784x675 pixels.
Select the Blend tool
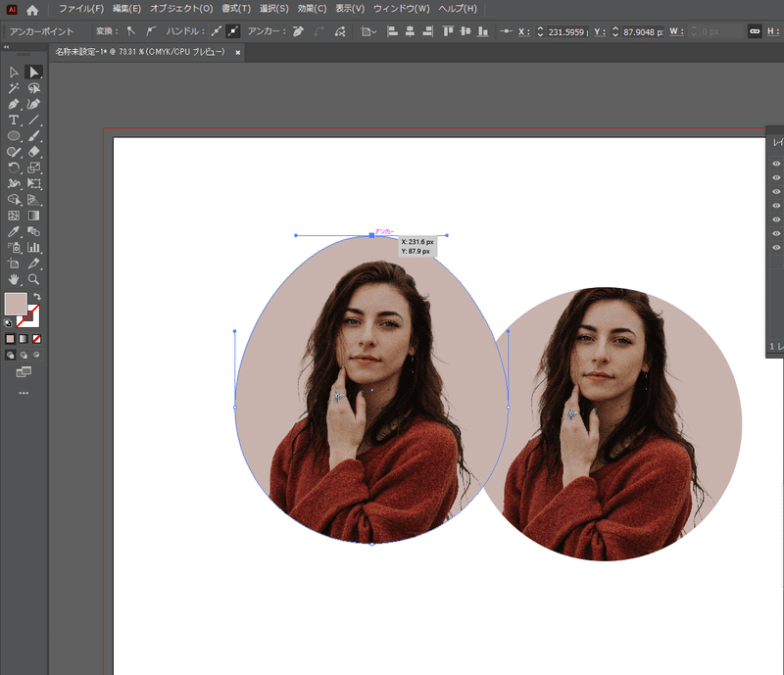click(x=33, y=231)
